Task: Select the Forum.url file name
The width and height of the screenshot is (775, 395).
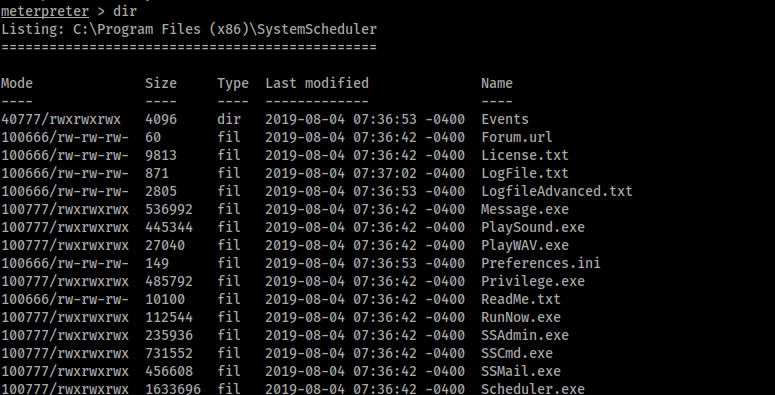Action: (517, 137)
